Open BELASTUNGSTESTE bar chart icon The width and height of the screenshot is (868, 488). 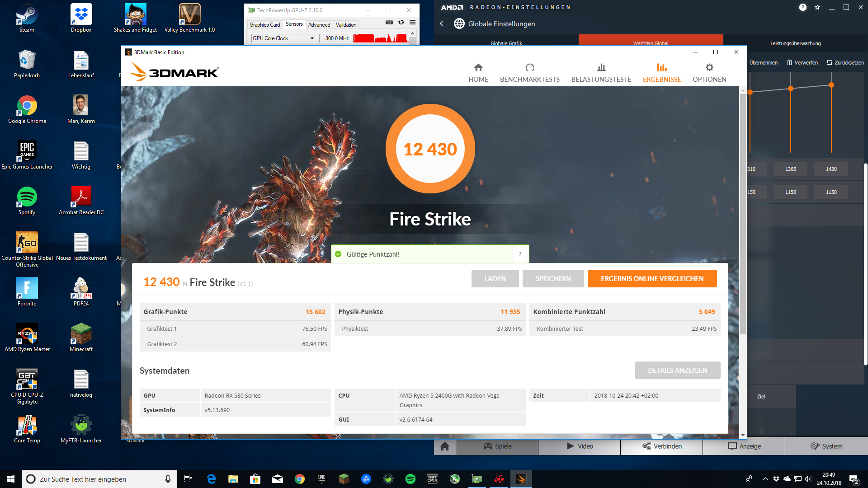coord(601,68)
